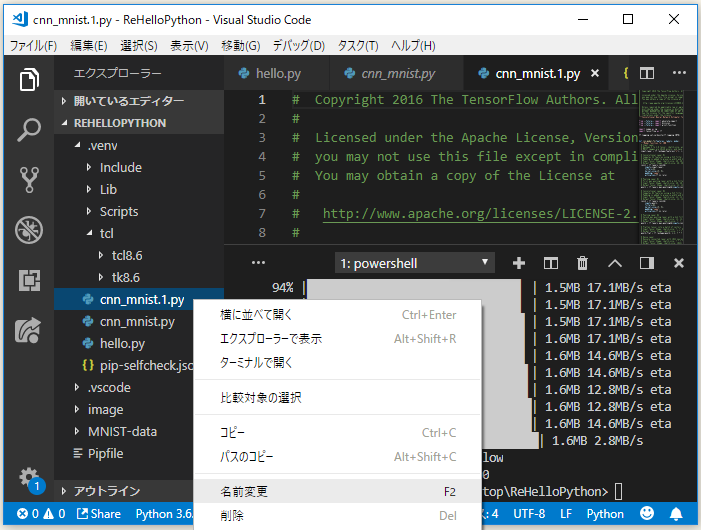This screenshot has width=701, height=530.
Task: Collapse the REHELLOPYTHON folder section
Action: (139, 123)
